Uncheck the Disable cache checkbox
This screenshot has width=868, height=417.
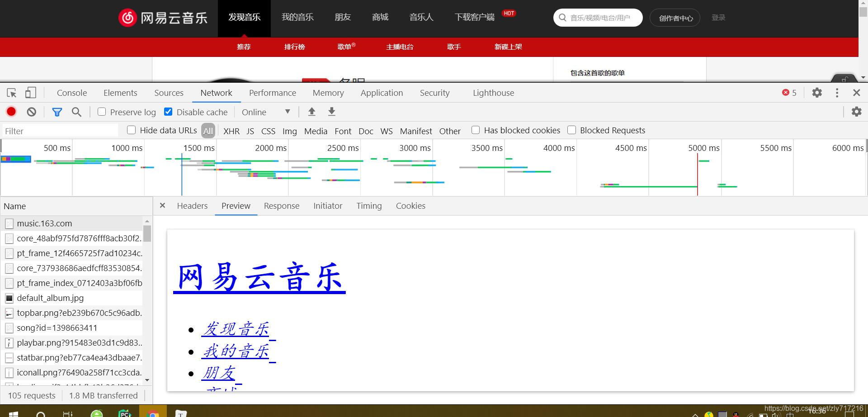click(x=168, y=112)
